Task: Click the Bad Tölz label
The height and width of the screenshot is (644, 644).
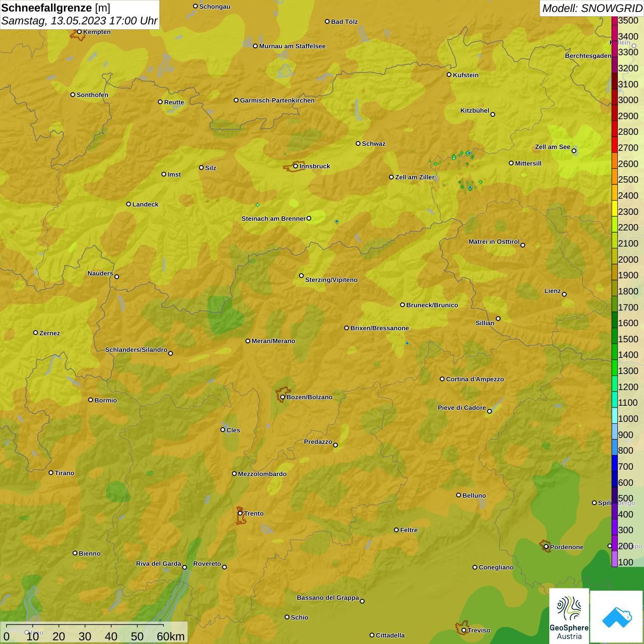Action: (x=344, y=22)
